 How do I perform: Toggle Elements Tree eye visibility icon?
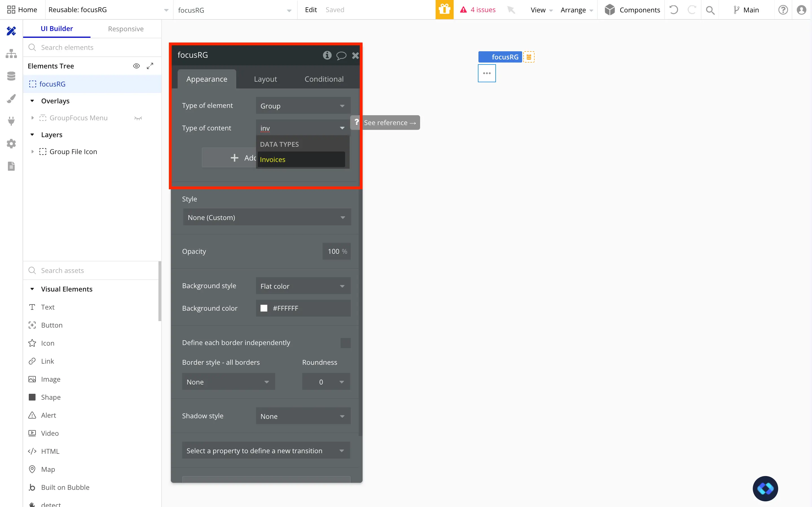click(x=136, y=66)
